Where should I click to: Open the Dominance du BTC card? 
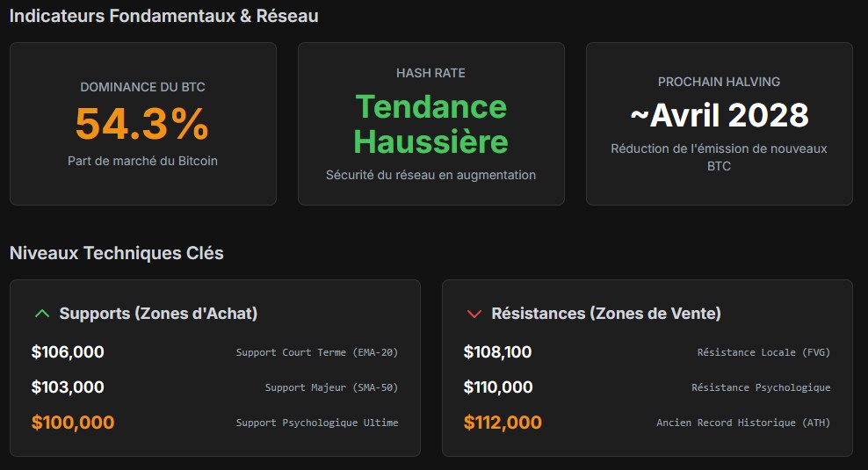pos(143,124)
